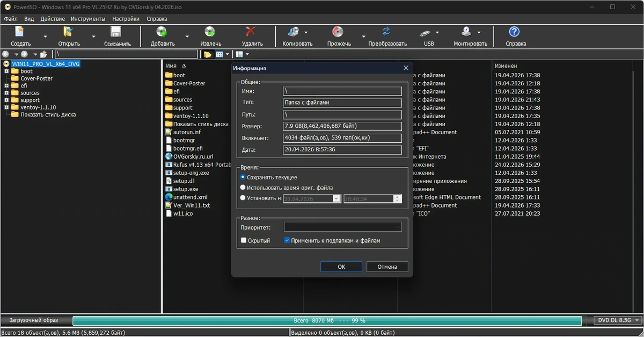Uncheck Применить к подпапкам и файлам
The height and width of the screenshot is (337, 644).
[x=287, y=240]
